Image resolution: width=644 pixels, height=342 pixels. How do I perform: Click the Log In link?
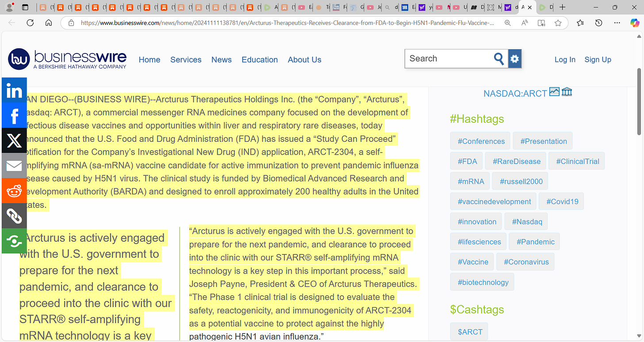tap(565, 60)
